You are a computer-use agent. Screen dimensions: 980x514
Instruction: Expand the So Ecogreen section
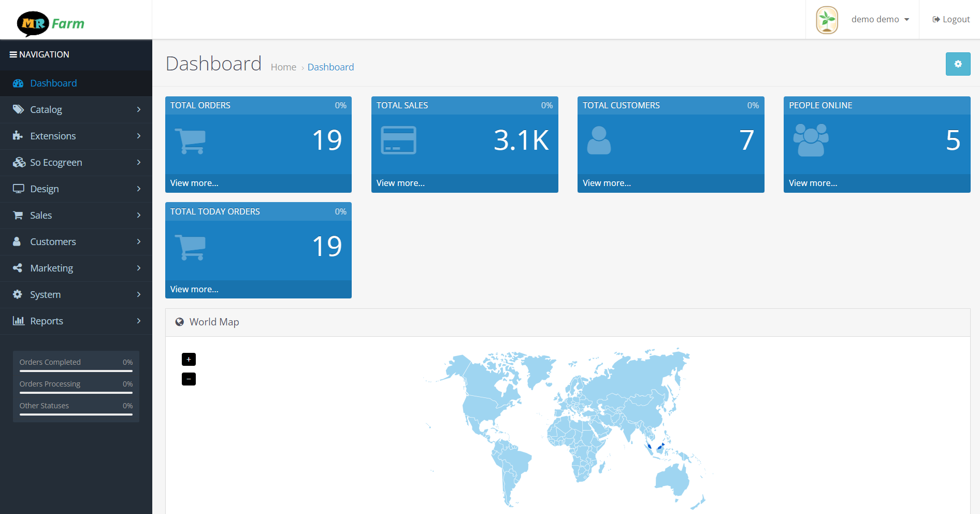click(x=76, y=163)
